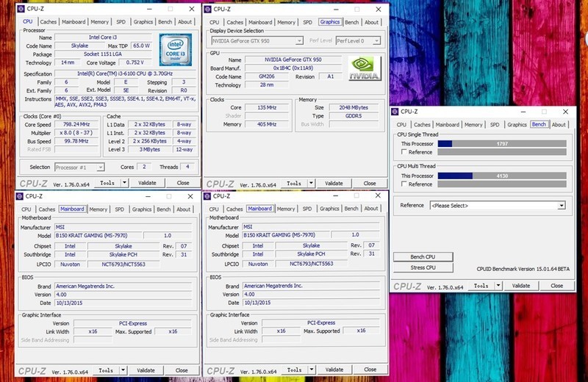
Task: Click the Tools arrow icon in the CPU tab window
Action: tap(124, 183)
